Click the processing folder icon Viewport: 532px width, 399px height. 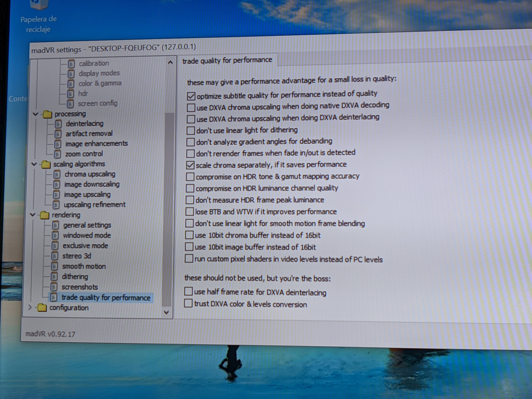coord(47,114)
